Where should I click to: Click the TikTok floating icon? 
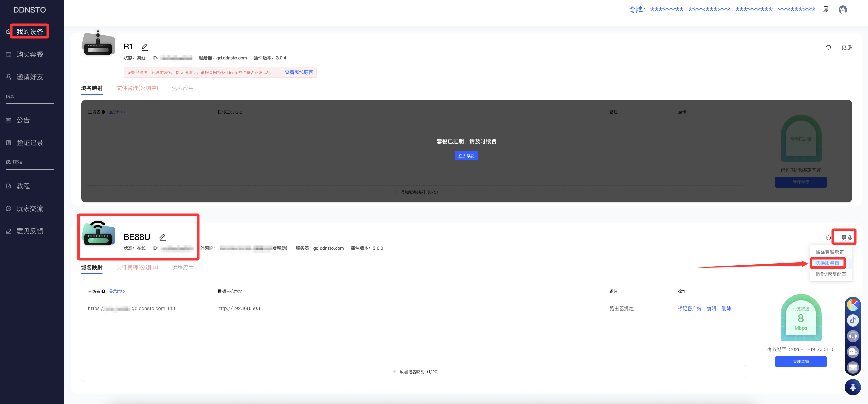click(x=853, y=320)
